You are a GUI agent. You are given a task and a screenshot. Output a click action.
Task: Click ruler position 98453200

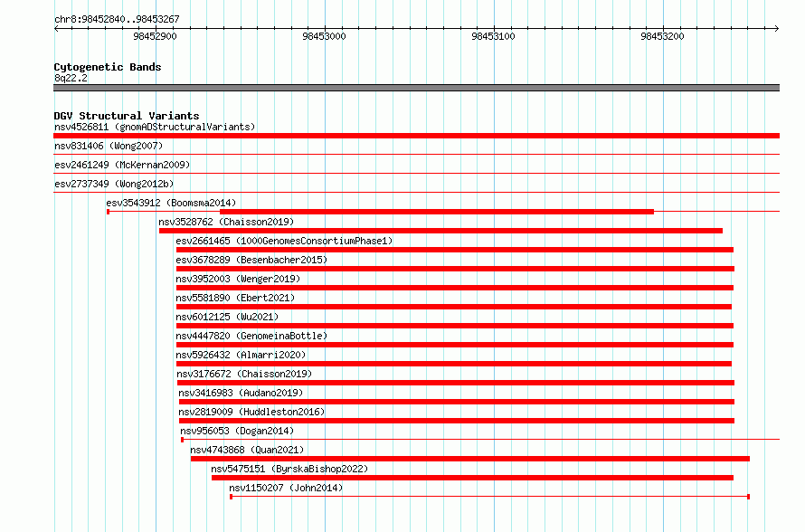pos(662,36)
